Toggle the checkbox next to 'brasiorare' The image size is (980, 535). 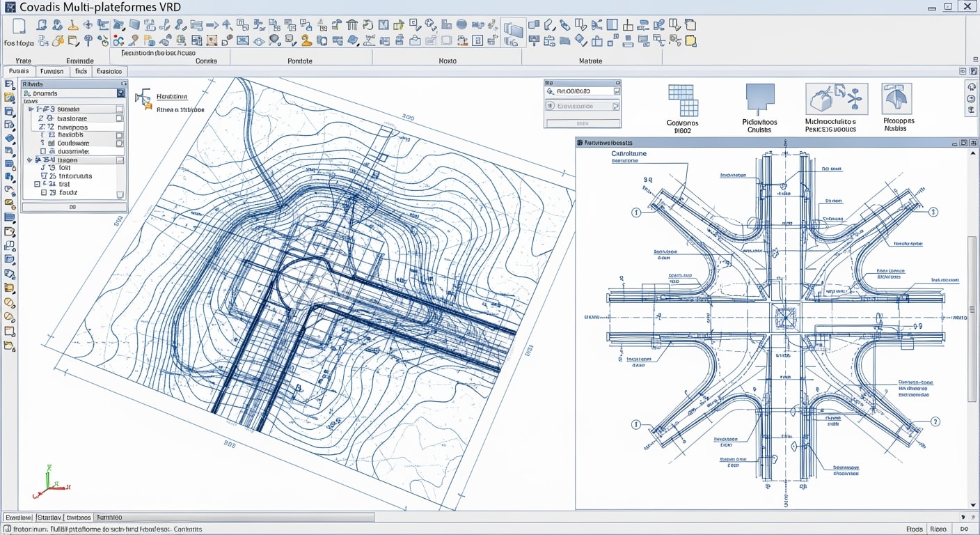click(x=120, y=118)
